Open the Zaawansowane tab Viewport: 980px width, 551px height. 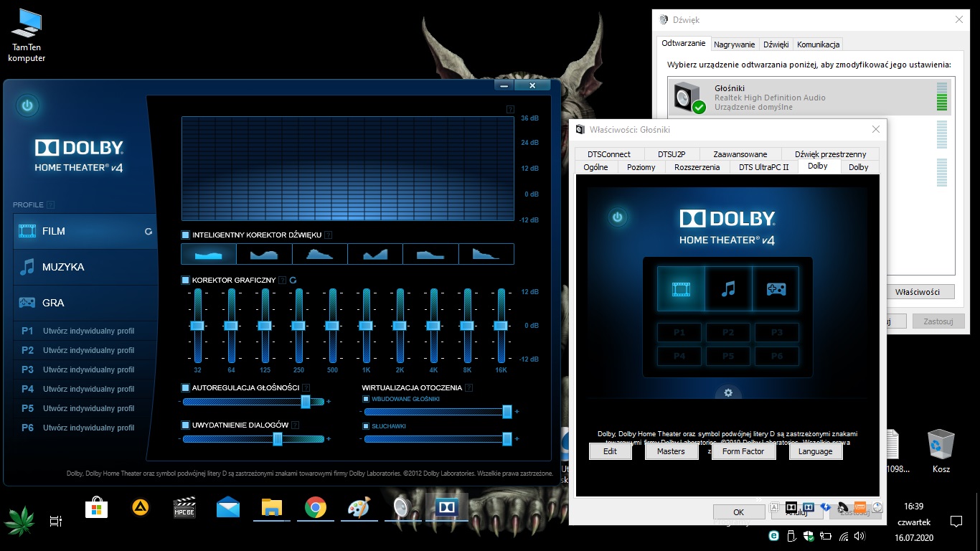click(x=740, y=154)
